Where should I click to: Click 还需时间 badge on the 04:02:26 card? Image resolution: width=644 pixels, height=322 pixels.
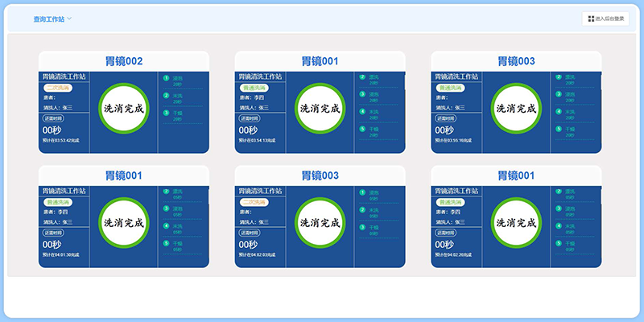(446, 233)
